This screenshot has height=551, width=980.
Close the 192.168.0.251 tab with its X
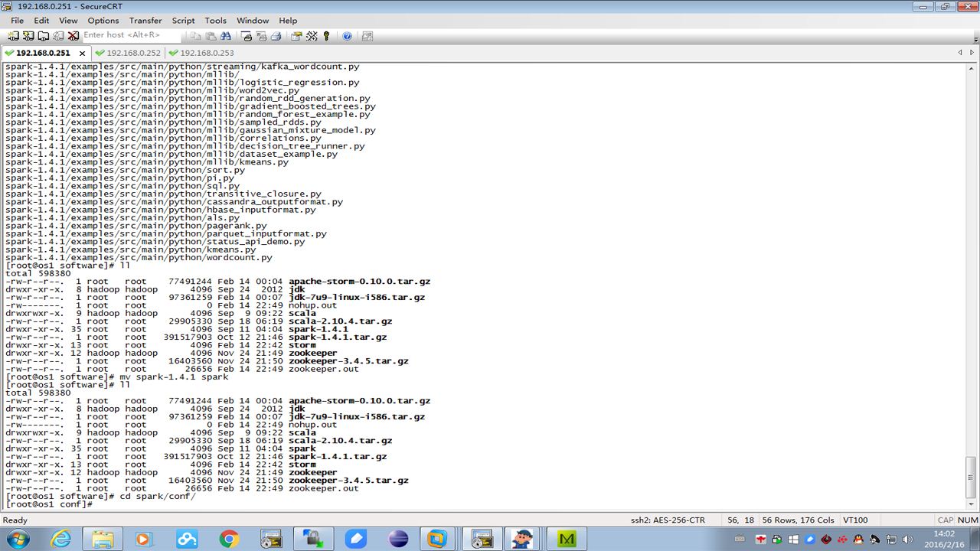pyautogui.click(x=81, y=54)
